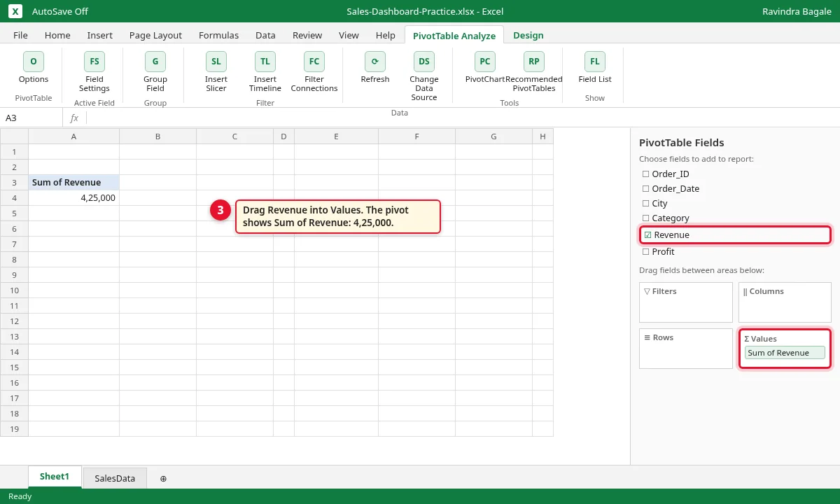840x504 pixels.
Task: Open the Formulas tab
Action: 218,35
